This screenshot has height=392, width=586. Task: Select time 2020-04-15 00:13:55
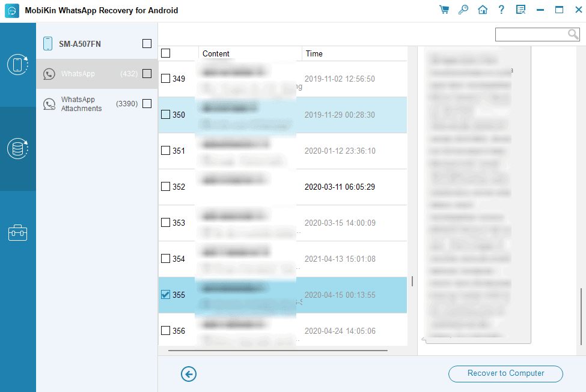pos(340,295)
